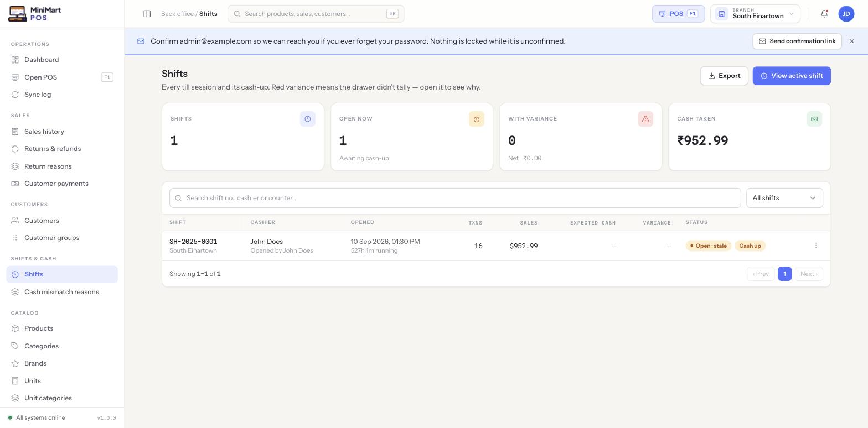Open Products catalog page
Image resolution: width=868 pixels, height=428 pixels.
tap(62, 328)
